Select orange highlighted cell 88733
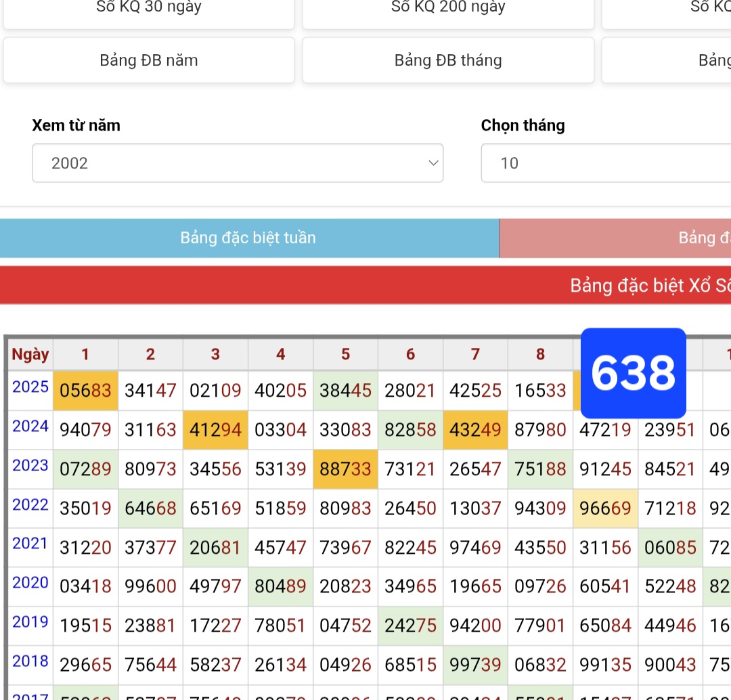The height and width of the screenshot is (700, 731). click(x=345, y=469)
